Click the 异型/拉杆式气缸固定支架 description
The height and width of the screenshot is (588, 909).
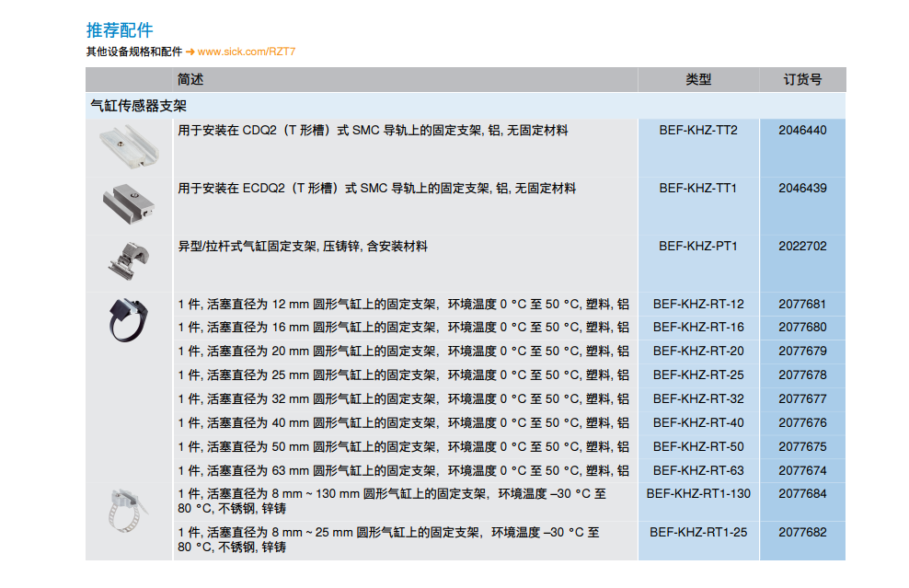click(x=303, y=246)
